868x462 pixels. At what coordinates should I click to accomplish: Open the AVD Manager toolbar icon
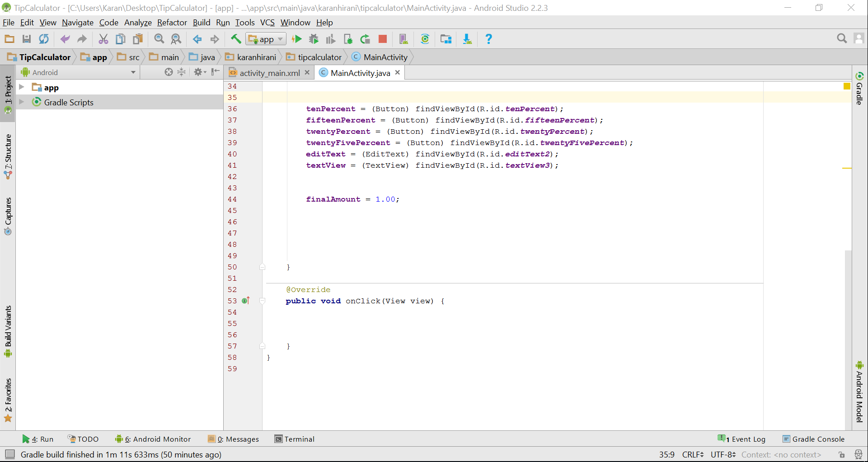click(404, 39)
